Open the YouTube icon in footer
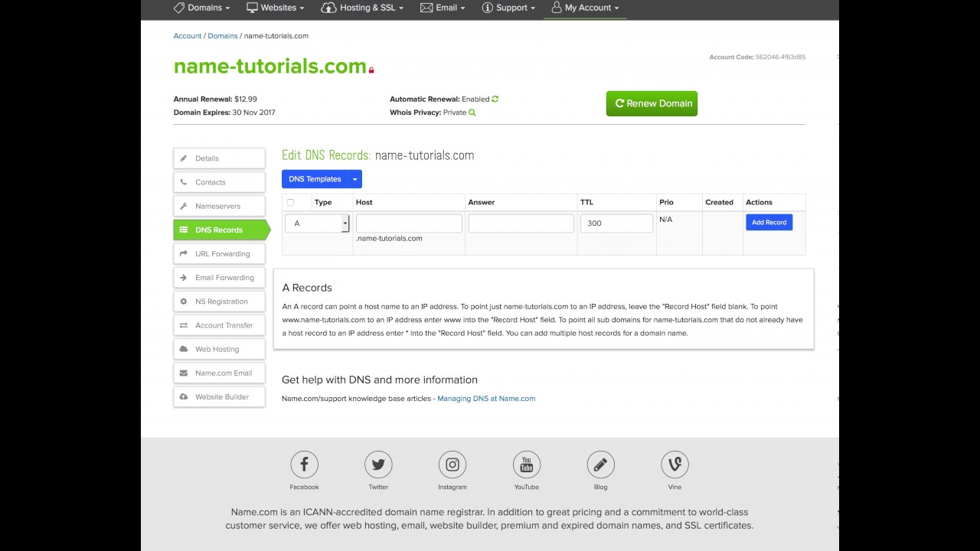This screenshot has height=551, width=980. click(x=527, y=465)
